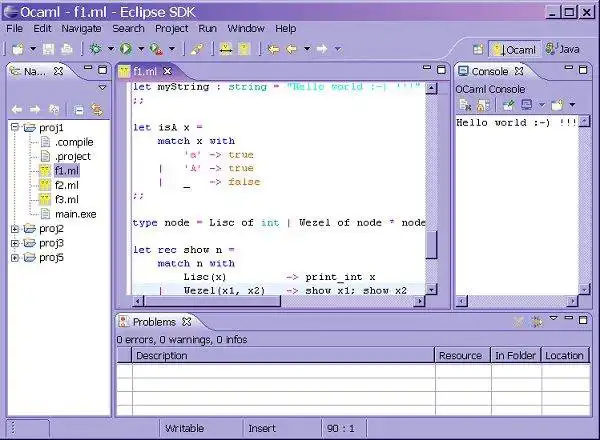Open dropdown arrow next to Debug icon
The image size is (600, 440).
(x=111, y=49)
